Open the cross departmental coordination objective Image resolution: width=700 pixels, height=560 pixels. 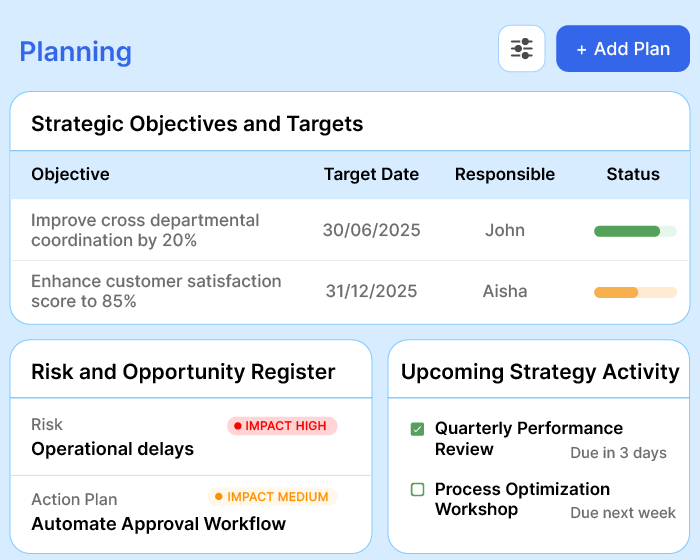pyautogui.click(x=145, y=230)
